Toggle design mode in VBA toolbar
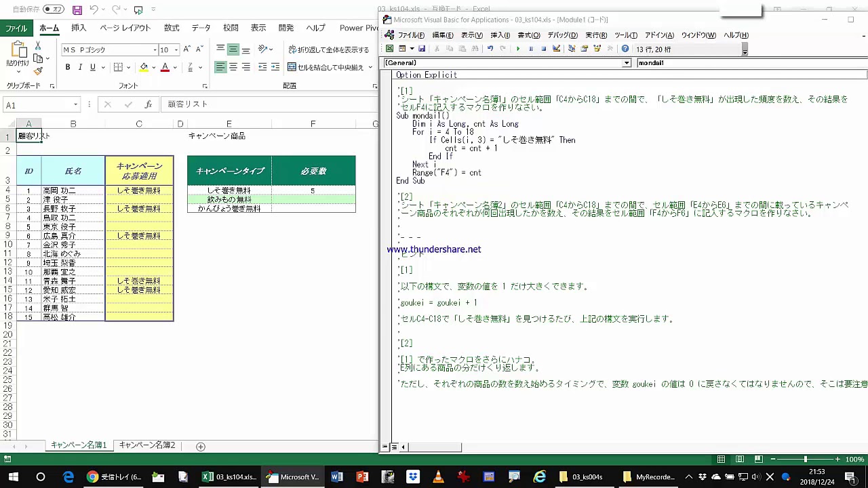Image resolution: width=868 pixels, height=488 pixels. [x=556, y=49]
